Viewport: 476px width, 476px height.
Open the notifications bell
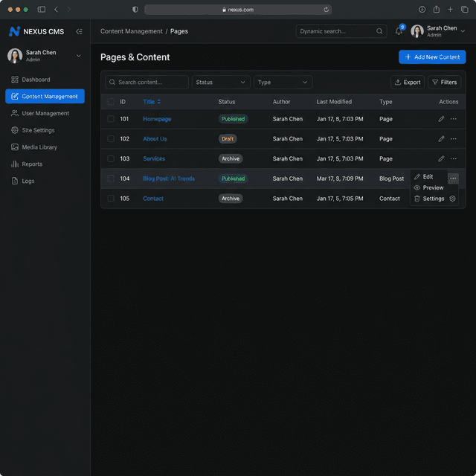point(399,31)
